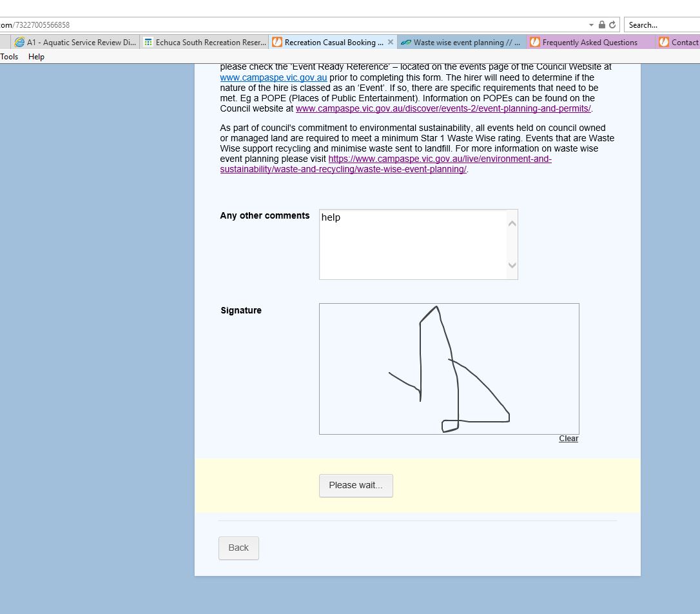The image size is (700, 614).
Task: Click inside the browser Search box
Action: (662, 25)
